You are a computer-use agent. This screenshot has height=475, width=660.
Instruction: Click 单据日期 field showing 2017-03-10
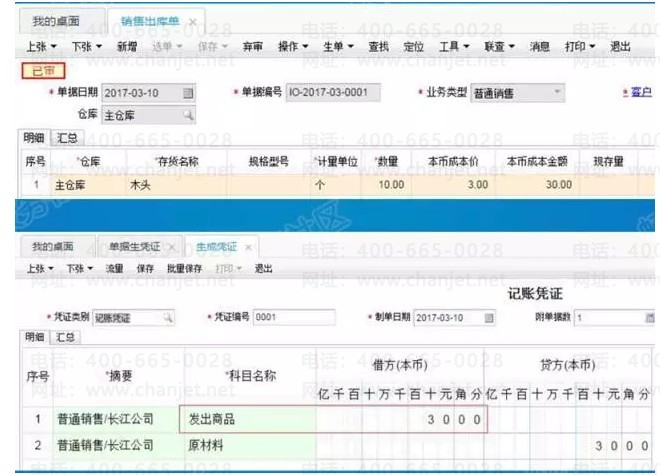coord(148,93)
